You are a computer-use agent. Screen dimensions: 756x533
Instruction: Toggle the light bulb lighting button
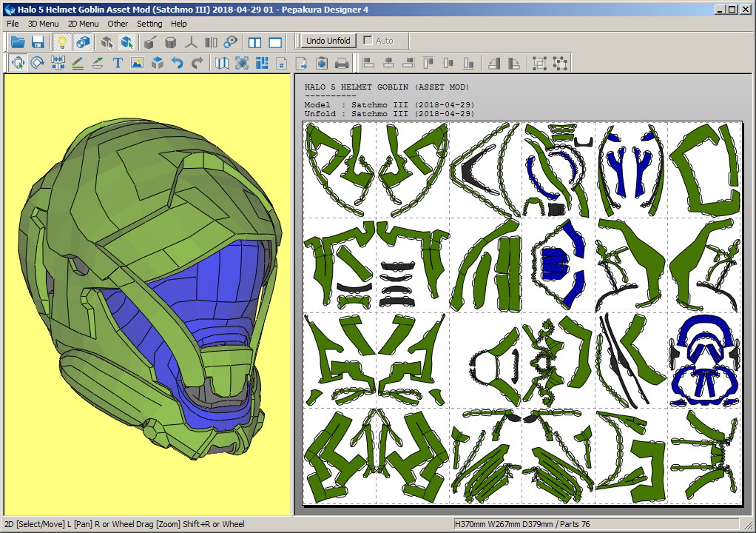(62, 42)
